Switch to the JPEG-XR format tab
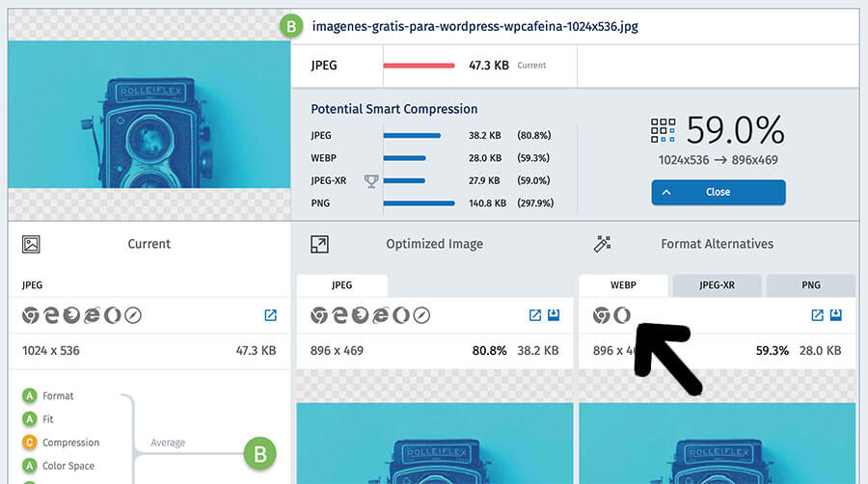Viewport: 868px width, 484px height. click(x=717, y=285)
